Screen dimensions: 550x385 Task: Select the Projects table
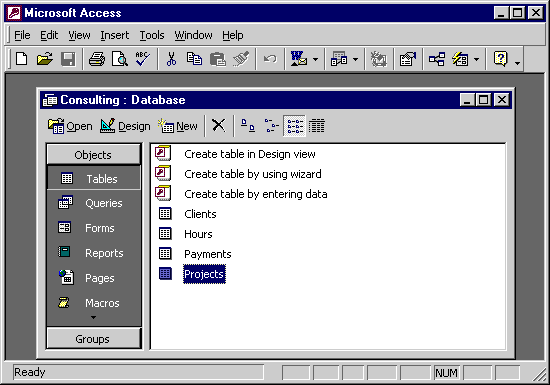tap(204, 274)
